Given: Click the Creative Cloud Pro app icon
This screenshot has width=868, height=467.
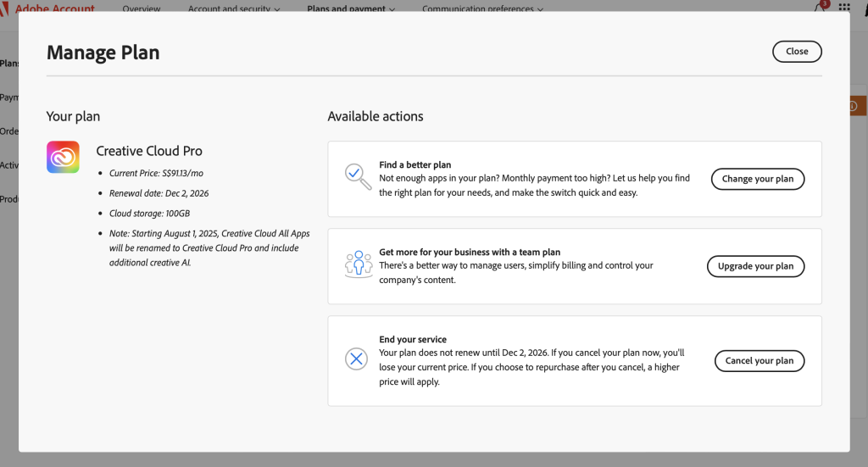Looking at the screenshot, I should 63,157.
